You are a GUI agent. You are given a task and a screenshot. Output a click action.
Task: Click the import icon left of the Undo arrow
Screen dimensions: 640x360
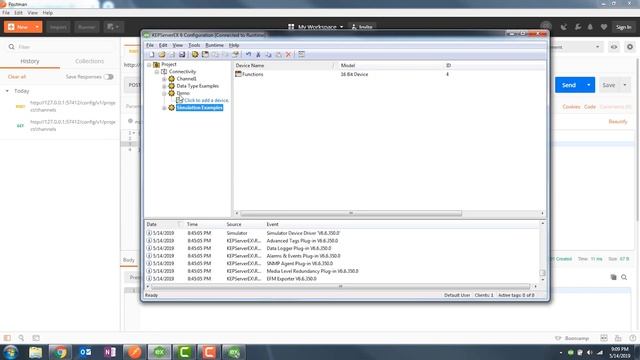pos(236,55)
